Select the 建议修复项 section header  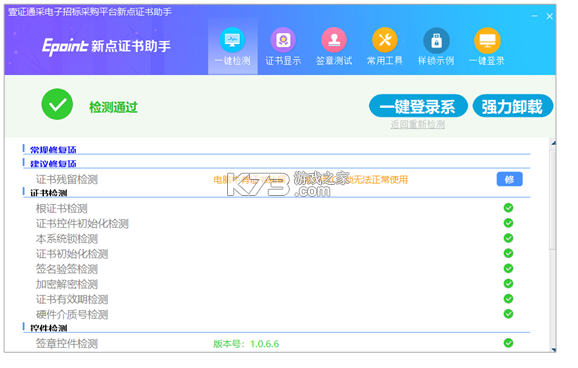click(x=53, y=164)
